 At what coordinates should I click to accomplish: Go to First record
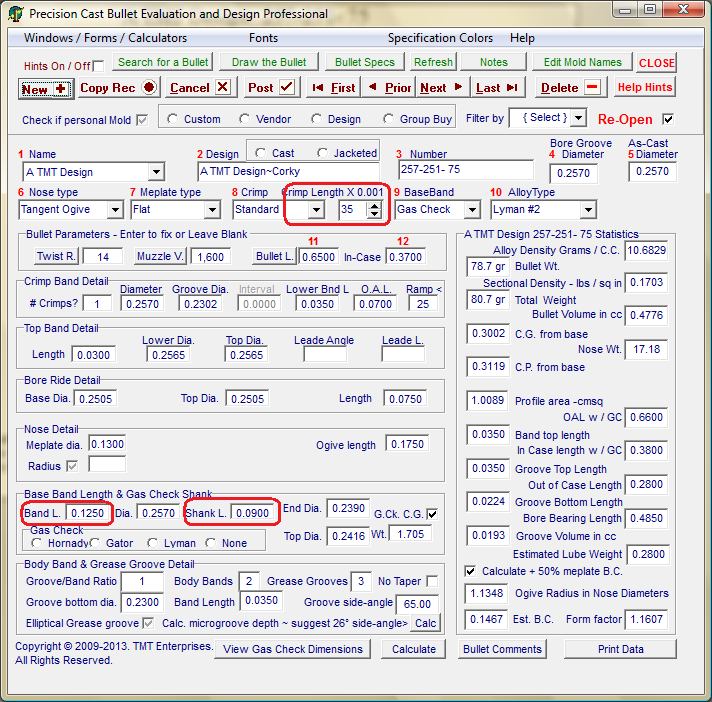333,88
